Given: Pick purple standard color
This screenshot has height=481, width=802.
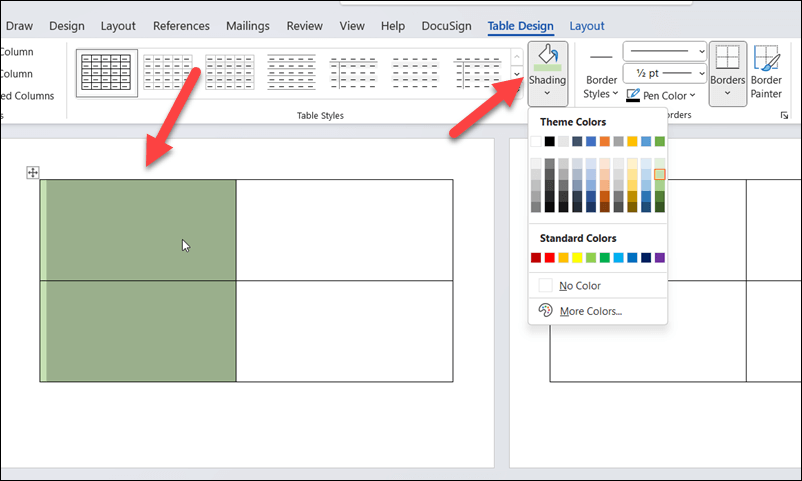Looking at the screenshot, I should pos(660,257).
